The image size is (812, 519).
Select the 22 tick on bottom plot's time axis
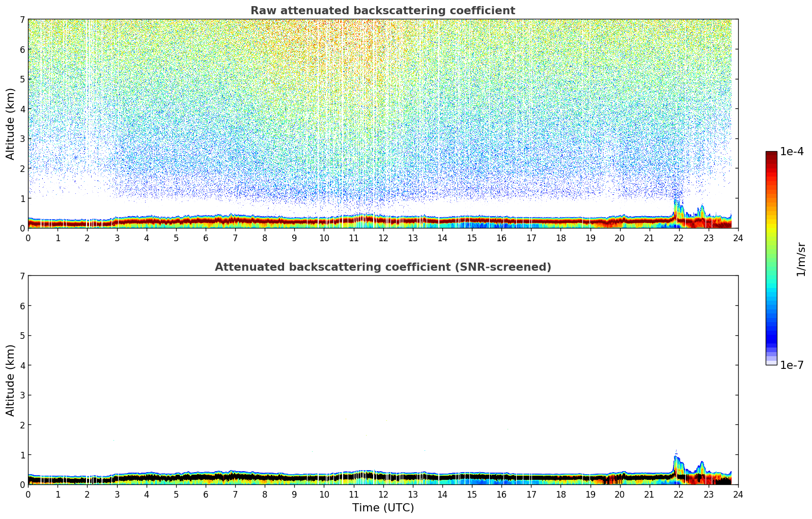(x=679, y=494)
